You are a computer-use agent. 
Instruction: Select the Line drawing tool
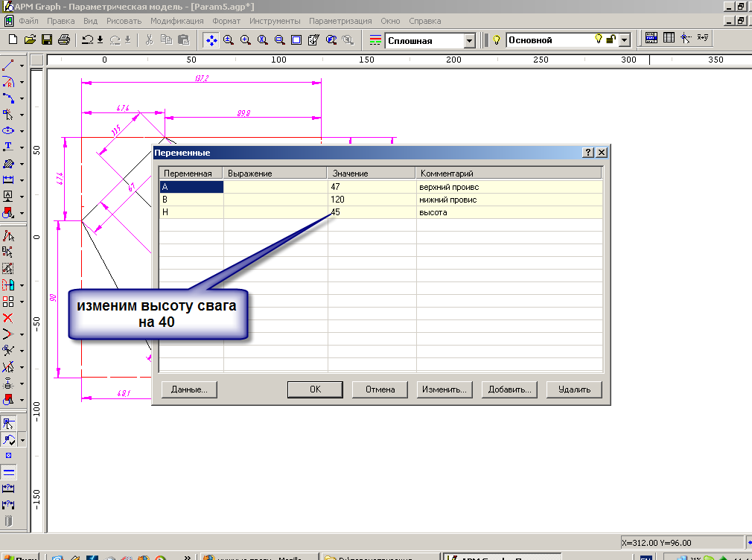pyautogui.click(x=8, y=66)
